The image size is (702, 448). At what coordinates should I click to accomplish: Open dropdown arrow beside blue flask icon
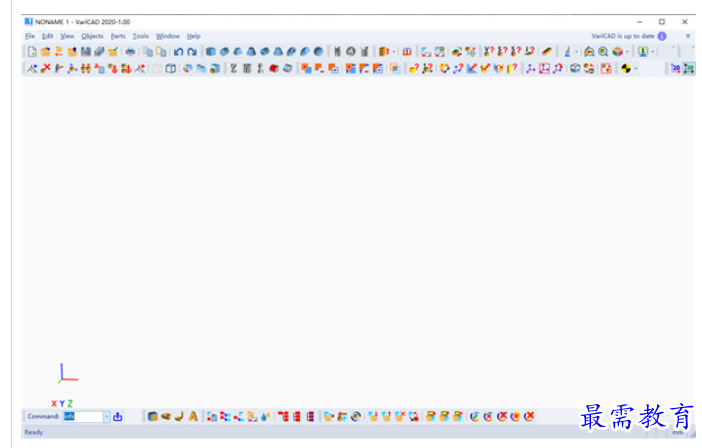tap(577, 52)
